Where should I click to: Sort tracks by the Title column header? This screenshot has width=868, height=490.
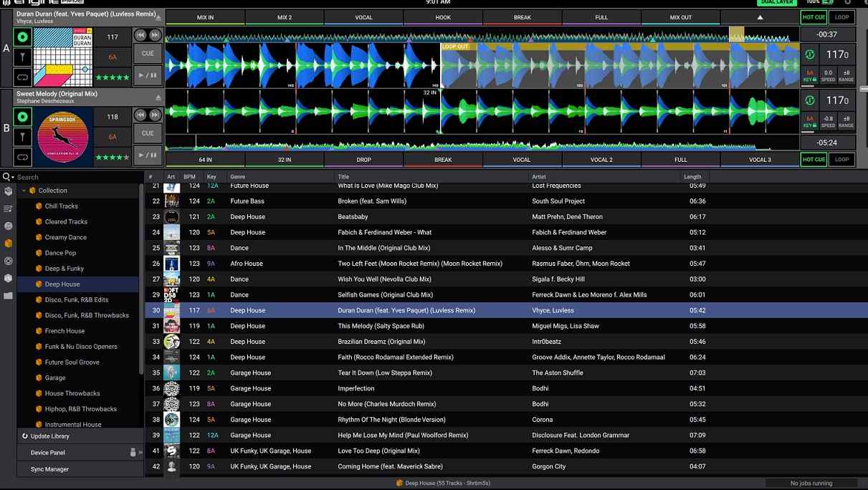tap(431, 176)
